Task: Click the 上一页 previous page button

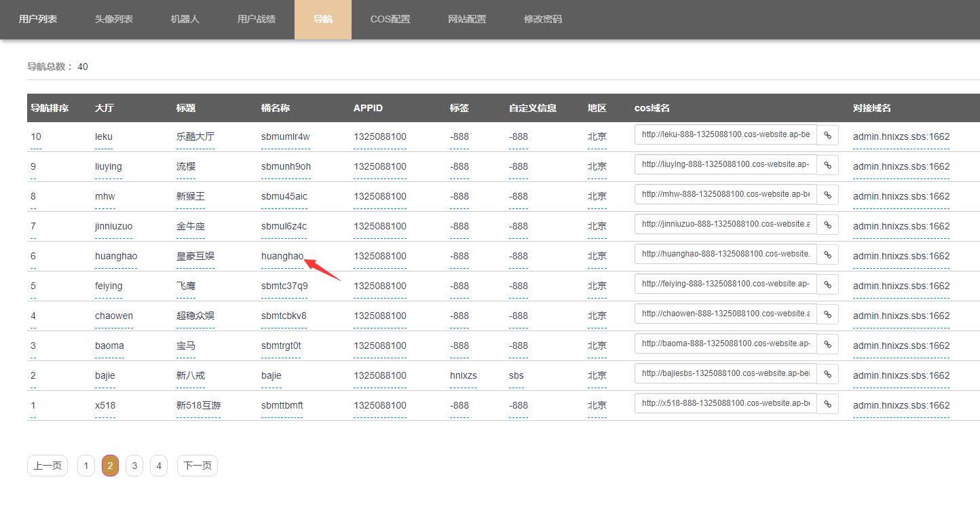Action: pyautogui.click(x=48, y=466)
